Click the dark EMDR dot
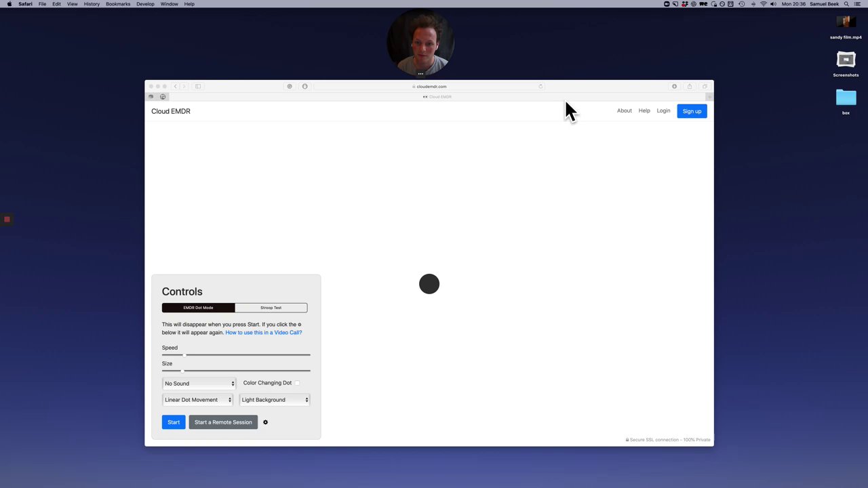The width and height of the screenshot is (868, 488). tap(429, 284)
